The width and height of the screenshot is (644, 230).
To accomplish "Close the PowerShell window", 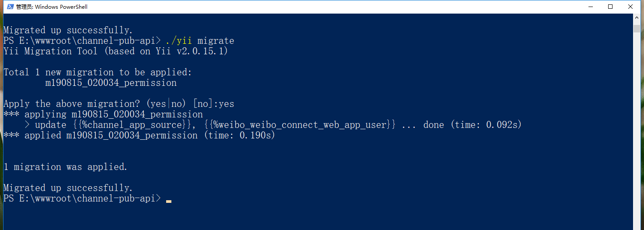I will click(630, 7).
